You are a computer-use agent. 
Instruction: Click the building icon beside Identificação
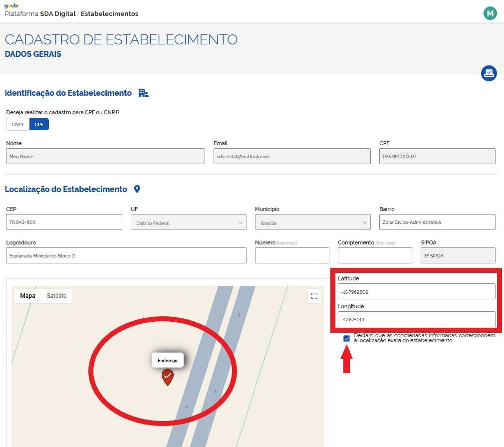point(143,93)
